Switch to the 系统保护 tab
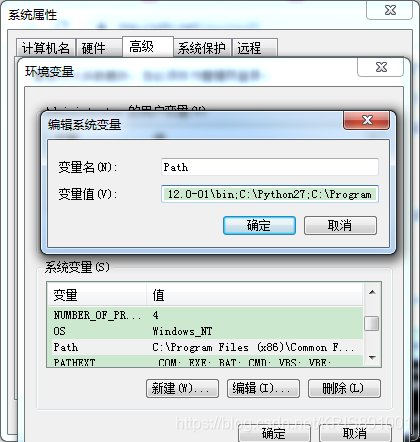Screen dimensions: 420x442 (x=202, y=48)
